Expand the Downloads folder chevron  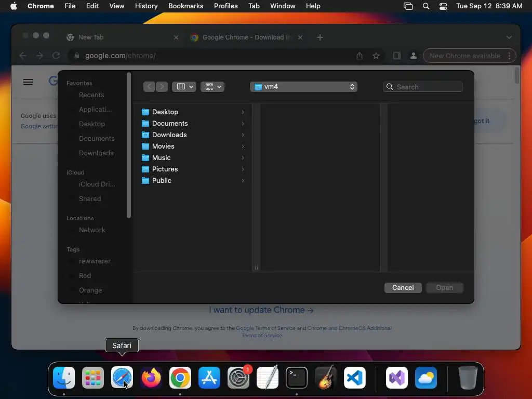point(243,135)
